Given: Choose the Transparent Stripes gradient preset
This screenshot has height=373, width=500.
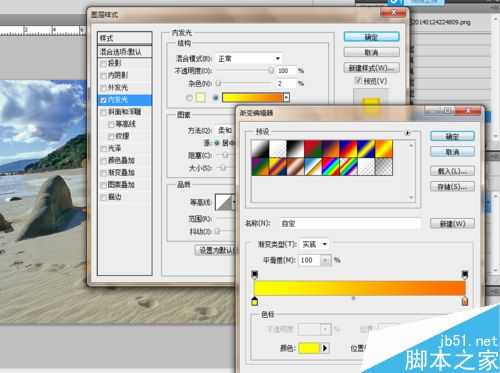Looking at the screenshot, I should point(366,166).
